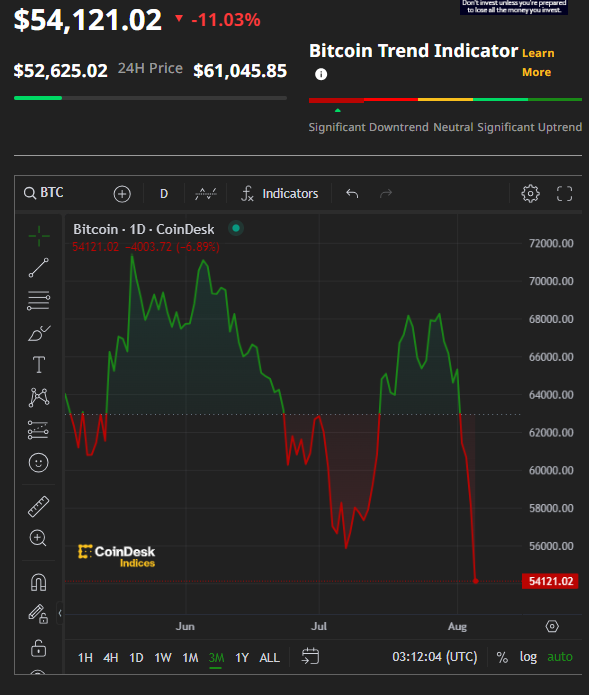Toggle auto scale mode

[x=560, y=657]
